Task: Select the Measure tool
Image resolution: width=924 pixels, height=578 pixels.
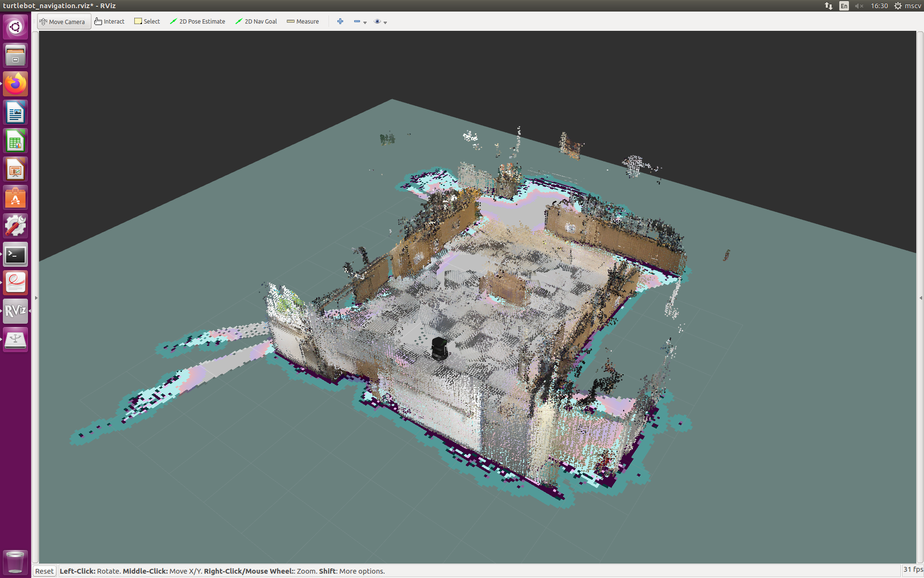Action: tap(303, 22)
